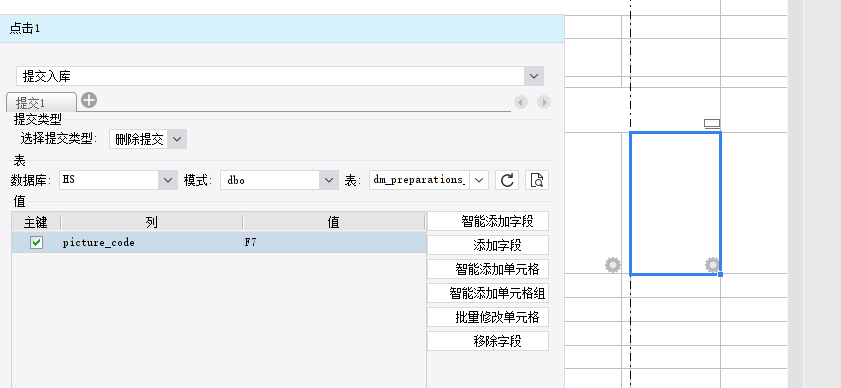Navigate to previous tab arrow
The width and height of the screenshot is (841, 388).
pyautogui.click(x=521, y=102)
